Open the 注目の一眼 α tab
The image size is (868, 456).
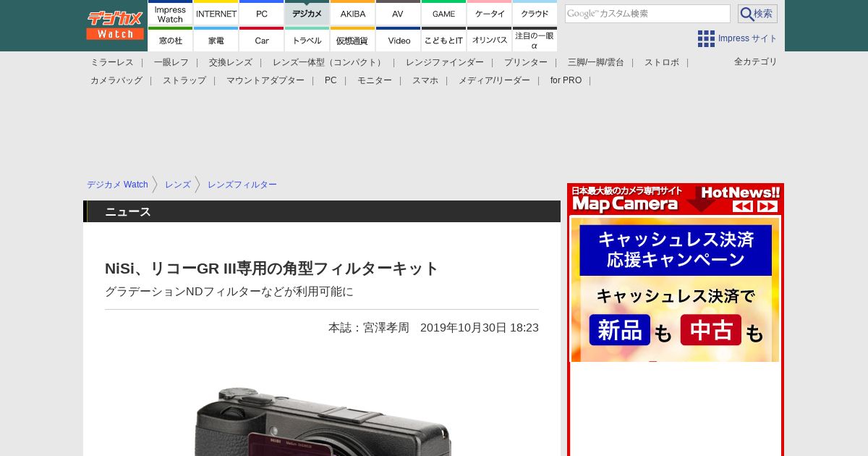point(535,39)
